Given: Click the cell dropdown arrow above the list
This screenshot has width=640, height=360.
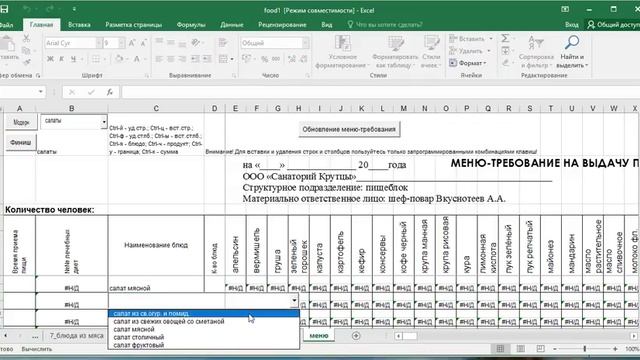Looking at the screenshot, I should (x=294, y=301).
